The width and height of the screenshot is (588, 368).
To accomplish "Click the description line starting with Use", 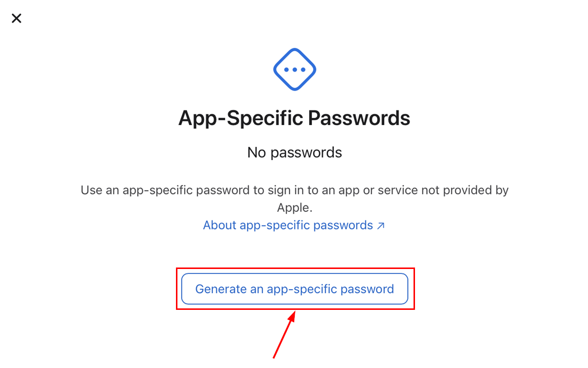I will pos(294,190).
